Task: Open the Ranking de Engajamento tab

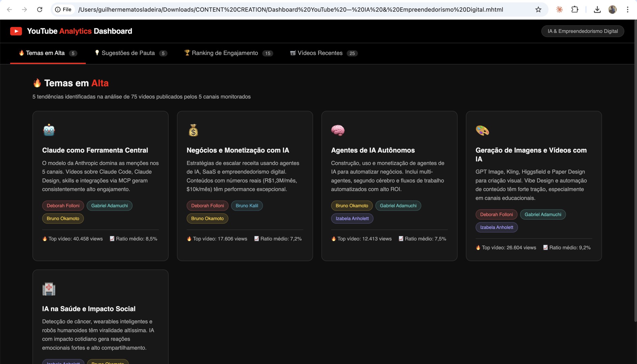Action: (x=228, y=53)
